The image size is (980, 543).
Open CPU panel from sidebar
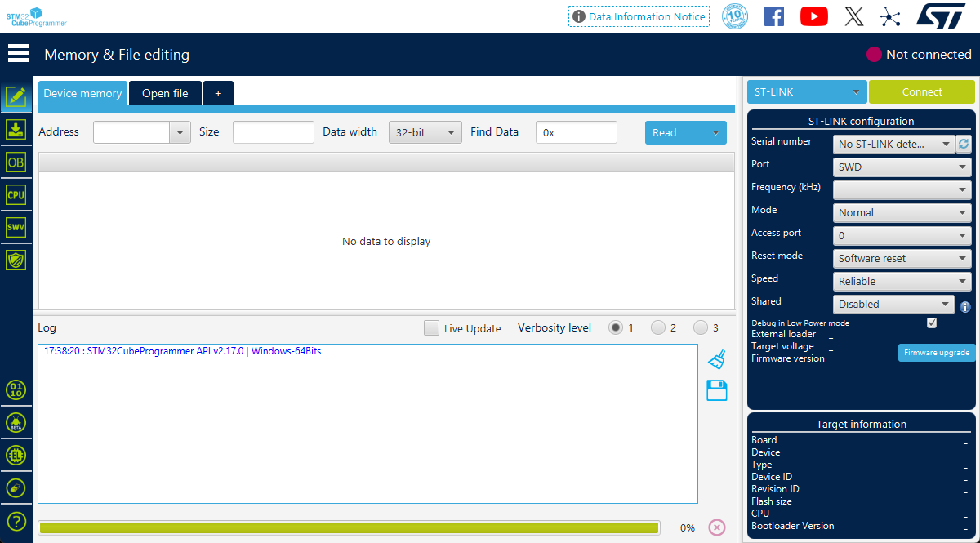tap(16, 194)
